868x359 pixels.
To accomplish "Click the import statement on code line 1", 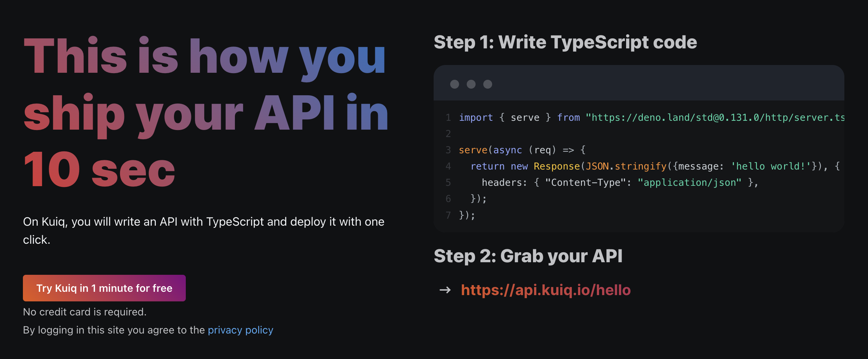I will [652, 117].
